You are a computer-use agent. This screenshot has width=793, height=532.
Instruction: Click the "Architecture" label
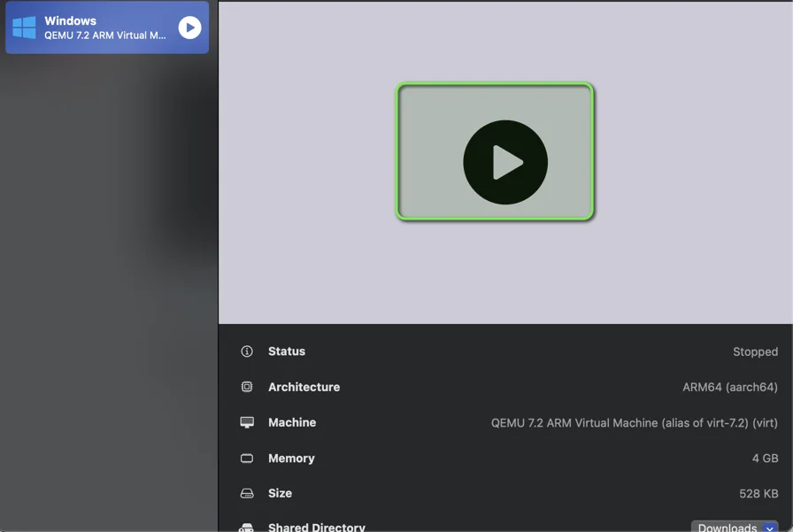coord(304,387)
